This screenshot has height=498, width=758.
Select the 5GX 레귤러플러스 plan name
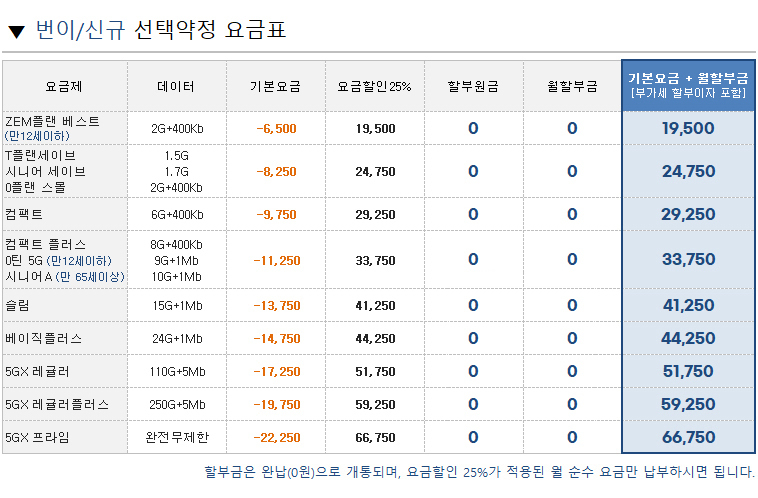(57, 405)
